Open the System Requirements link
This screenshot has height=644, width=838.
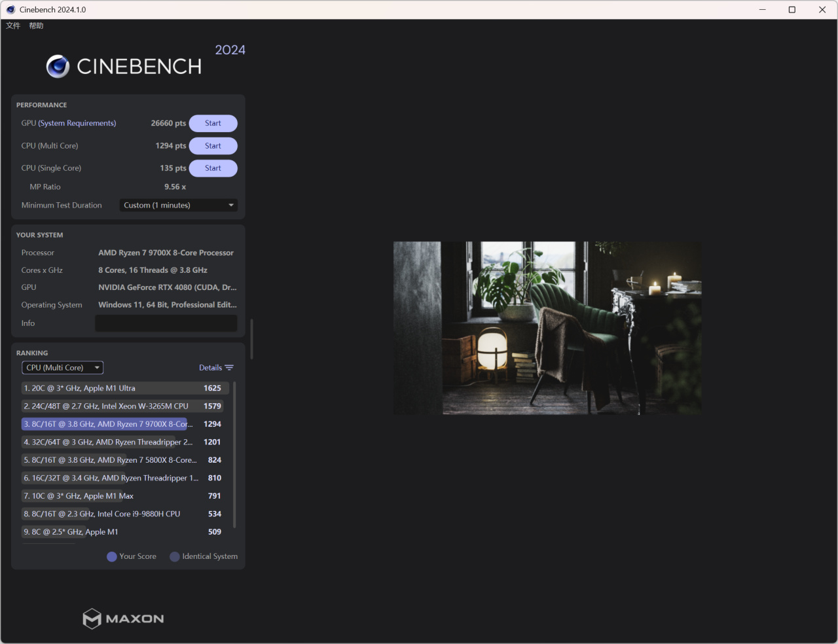pos(77,123)
